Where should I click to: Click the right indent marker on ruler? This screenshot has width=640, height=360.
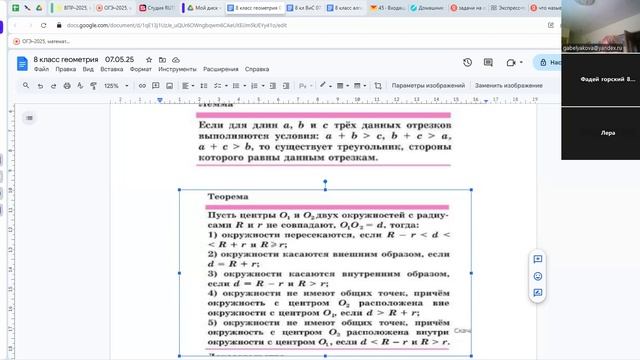[x=486, y=100]
